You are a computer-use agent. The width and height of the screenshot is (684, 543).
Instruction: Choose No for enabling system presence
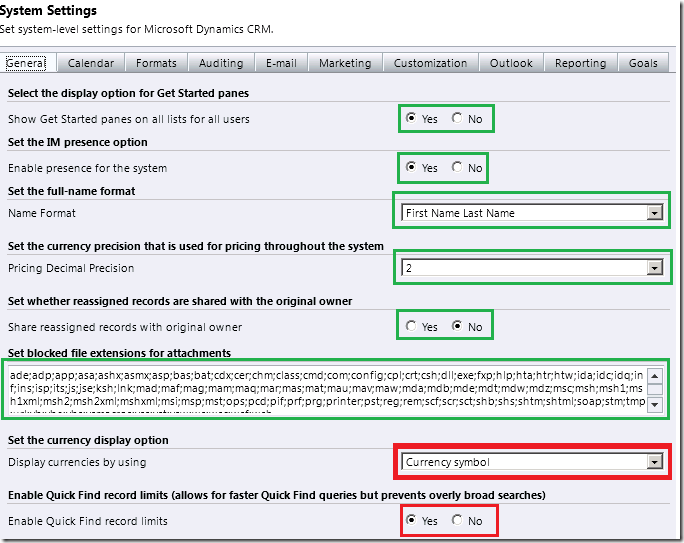(457, 167)
